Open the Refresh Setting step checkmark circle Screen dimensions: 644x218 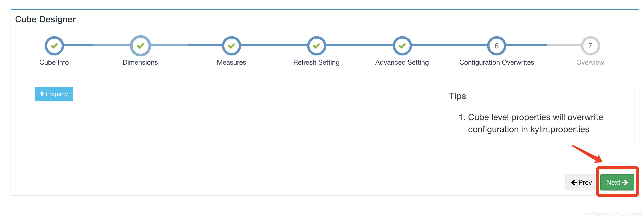(316, 46)
